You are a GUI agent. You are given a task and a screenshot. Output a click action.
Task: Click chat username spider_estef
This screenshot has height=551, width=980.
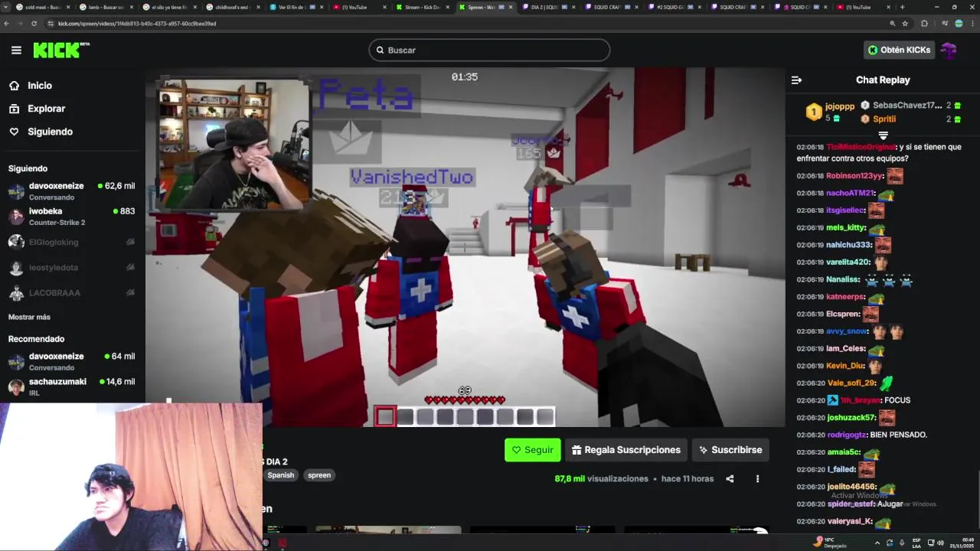click(x=851, y=504)
